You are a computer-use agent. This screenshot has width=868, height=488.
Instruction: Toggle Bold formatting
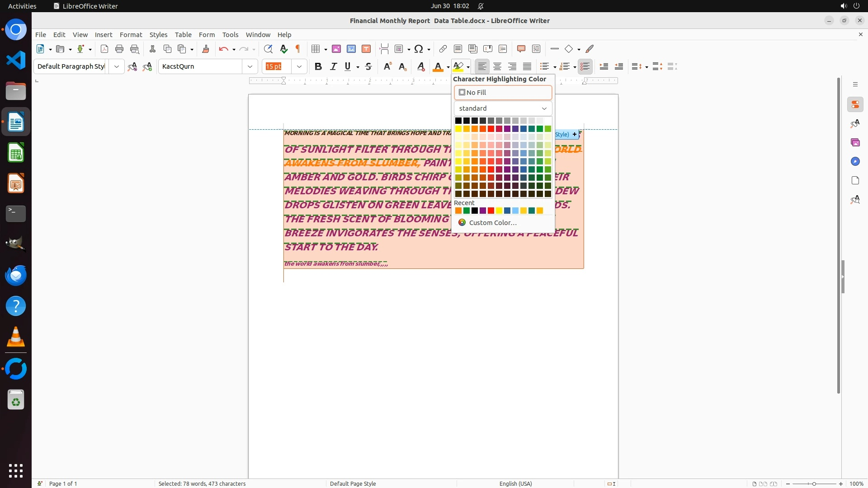point(318,67)
